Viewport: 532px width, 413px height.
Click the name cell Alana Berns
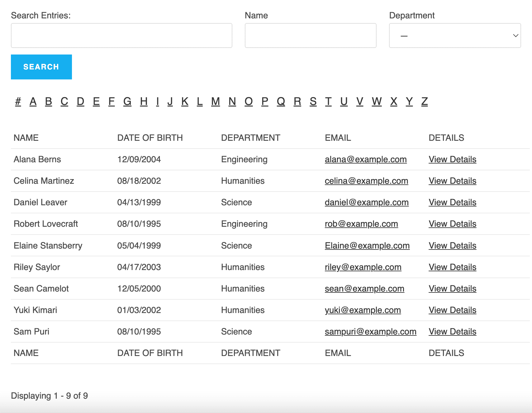tap(37, 159)
